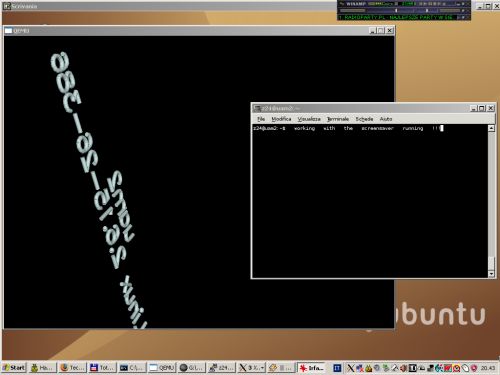Click the red IrfanView taskbar icon
Viewport: 500px width, 375px height.
click(303, 368)
